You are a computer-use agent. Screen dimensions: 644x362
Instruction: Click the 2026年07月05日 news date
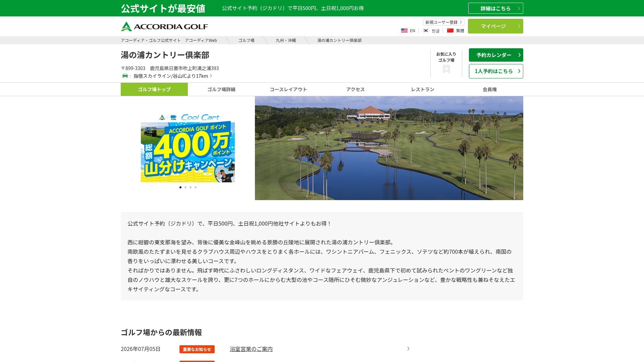coord(141,349)
